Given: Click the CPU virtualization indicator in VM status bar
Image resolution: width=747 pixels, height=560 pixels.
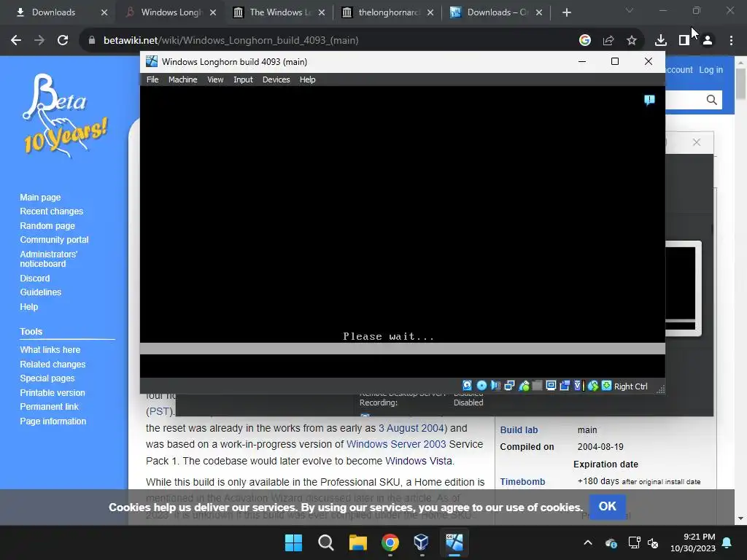Looking at the screenshot, I should point(578,386).
